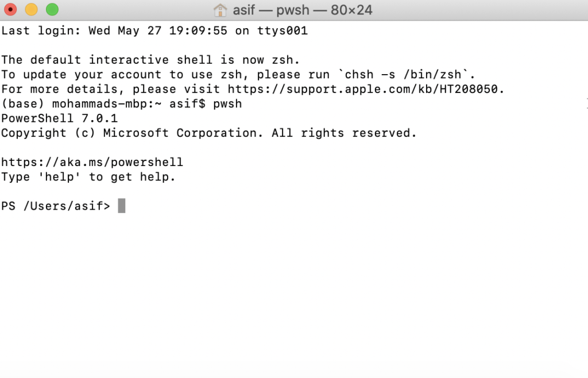Open the https://aka.ms/powershell link

(x=92, y=161)
